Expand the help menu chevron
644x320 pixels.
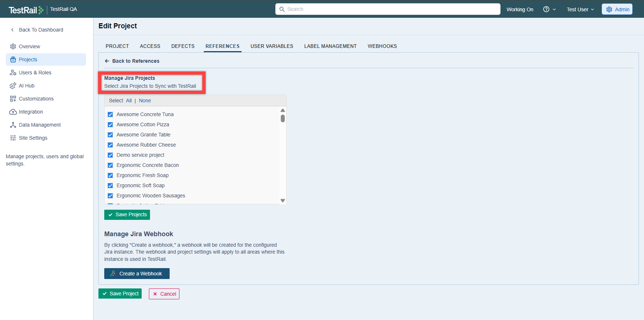[x=554, y=9]
